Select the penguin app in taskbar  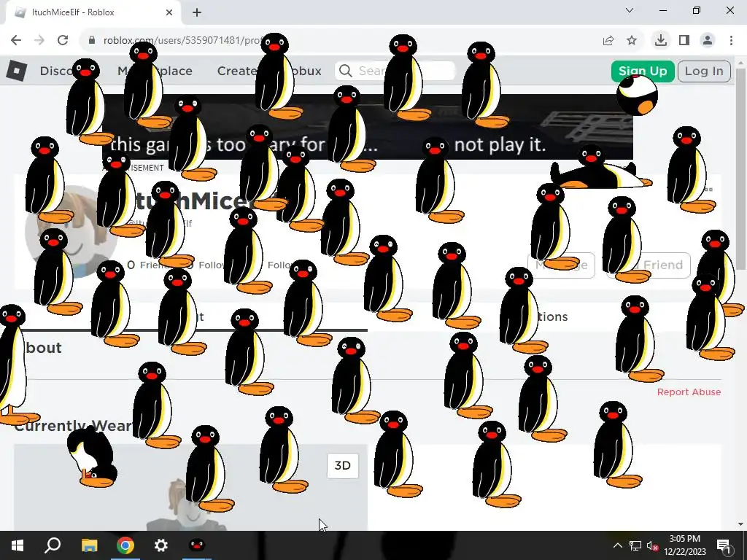point(197,545)
